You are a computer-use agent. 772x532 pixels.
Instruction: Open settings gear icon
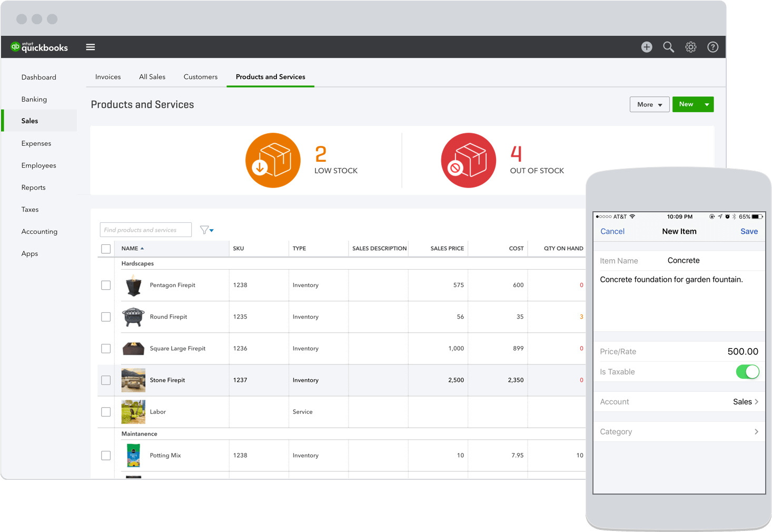point(690,47)
